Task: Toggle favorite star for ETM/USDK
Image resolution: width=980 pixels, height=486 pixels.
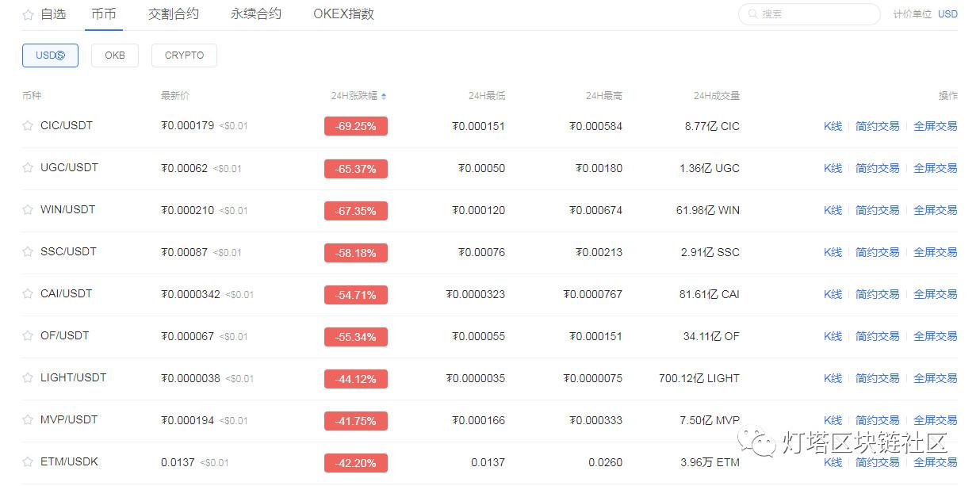Action: [28, 461]
